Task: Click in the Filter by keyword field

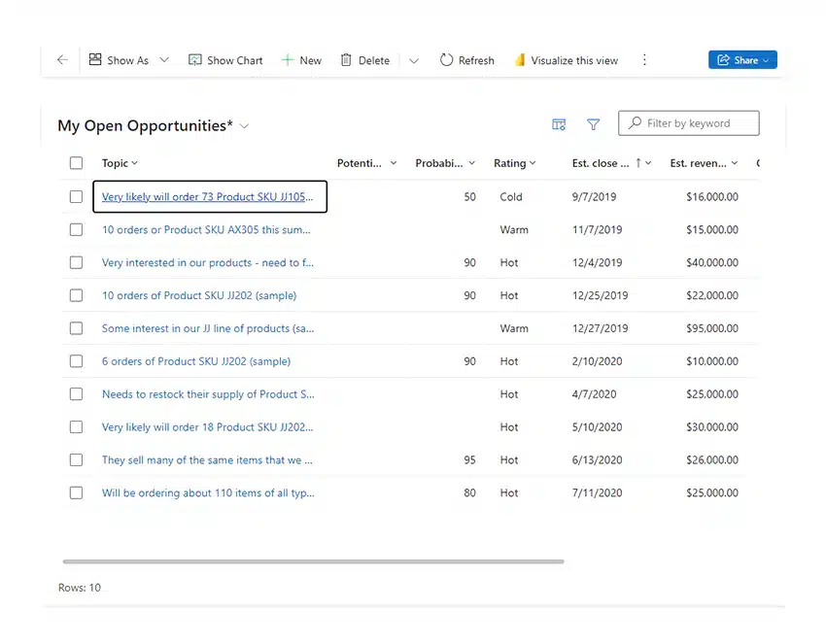Action: point(689,122)
